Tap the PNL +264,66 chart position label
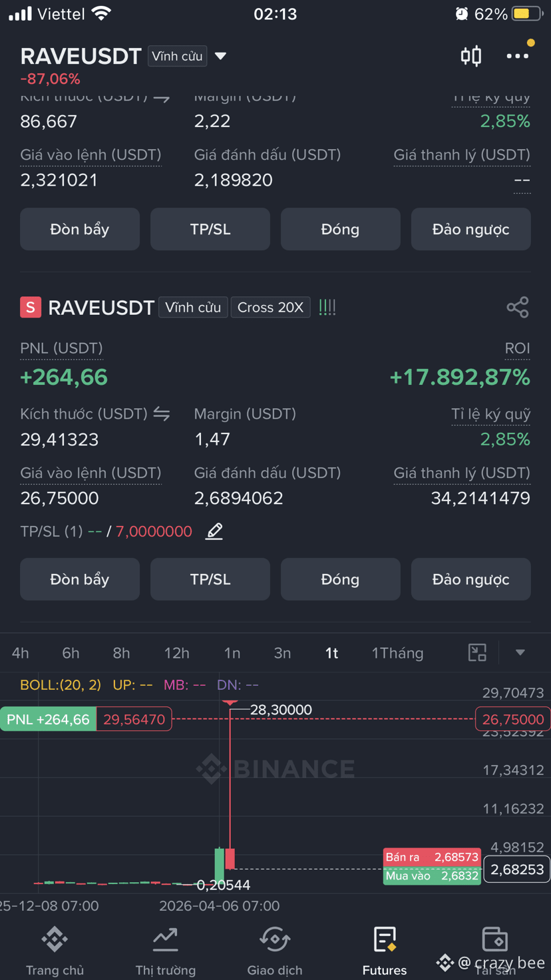The image size is (551, 980). 49,719
